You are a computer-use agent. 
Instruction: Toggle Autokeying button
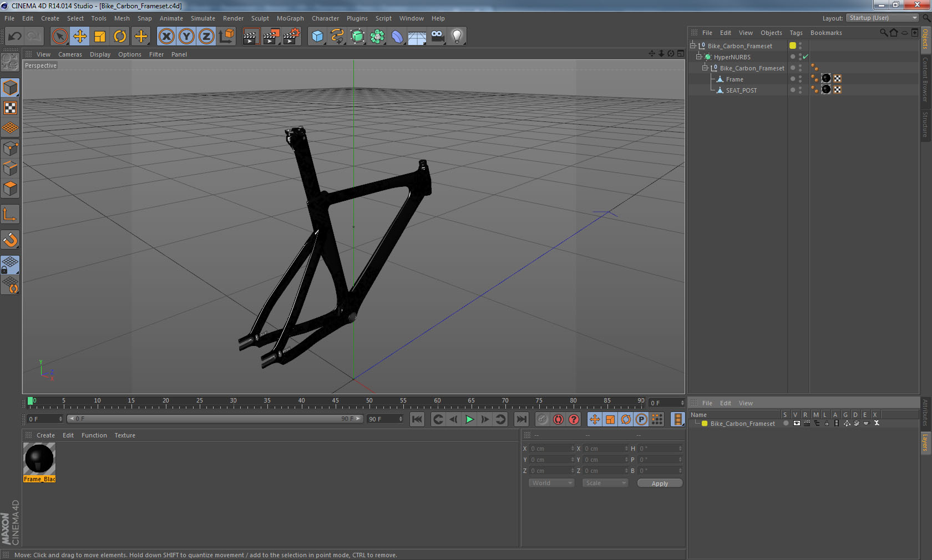pos(558,419)
